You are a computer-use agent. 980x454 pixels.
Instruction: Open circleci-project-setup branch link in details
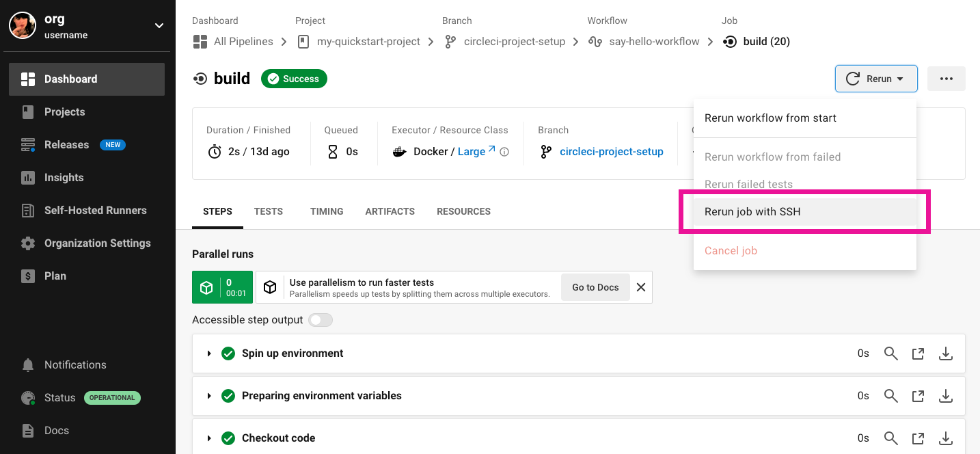612,152
